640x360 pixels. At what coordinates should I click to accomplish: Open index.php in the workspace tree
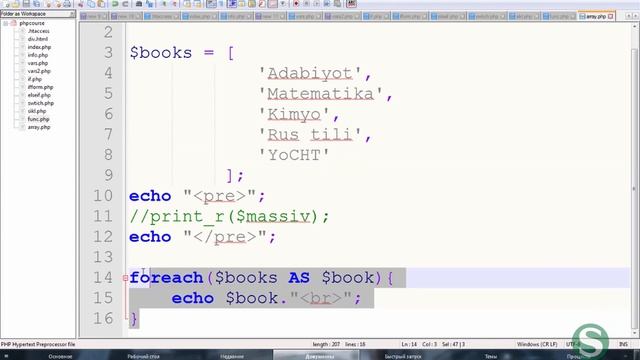pos(39,47)
